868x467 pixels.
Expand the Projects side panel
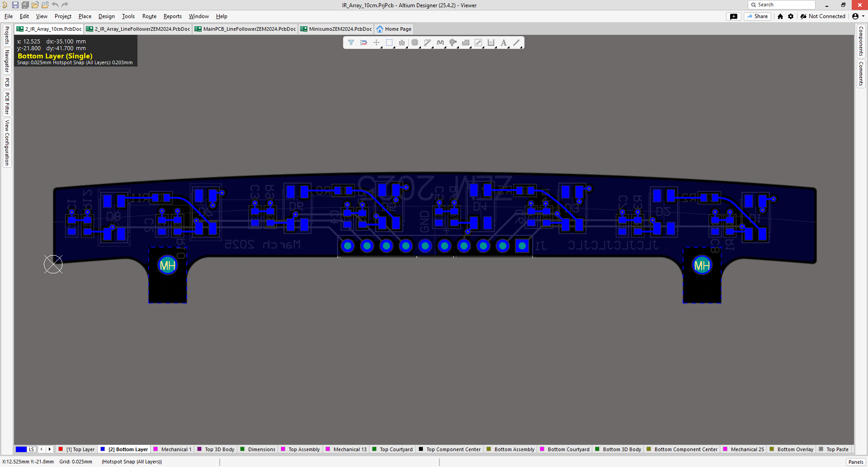[x=7, y=35]
